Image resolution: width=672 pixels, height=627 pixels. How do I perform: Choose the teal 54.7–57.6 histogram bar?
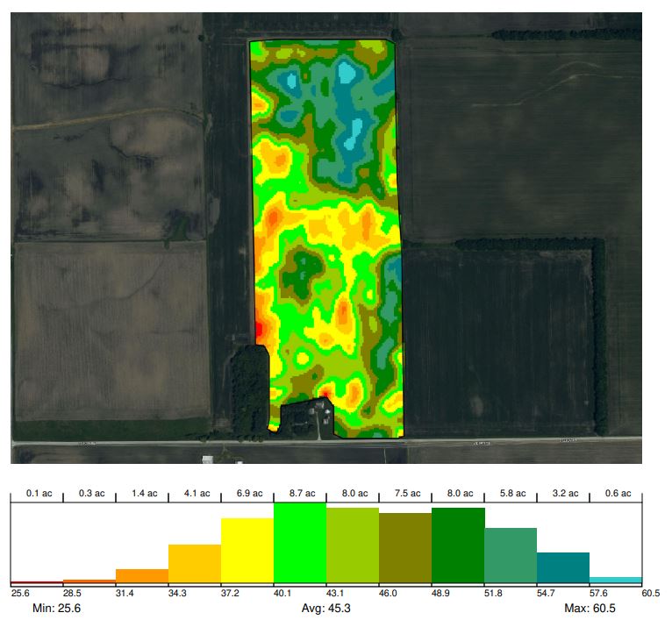563,568
